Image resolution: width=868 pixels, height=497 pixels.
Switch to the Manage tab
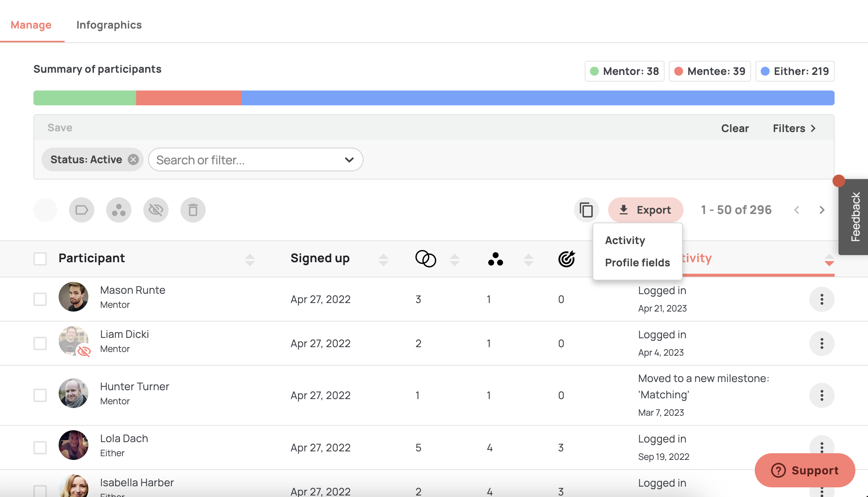tap(31, 25)
